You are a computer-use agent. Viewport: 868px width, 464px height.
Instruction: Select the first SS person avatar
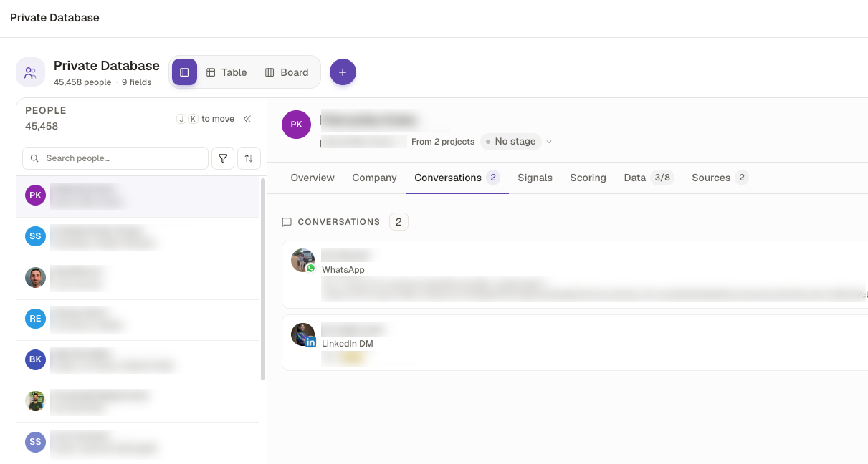point(35,236)
